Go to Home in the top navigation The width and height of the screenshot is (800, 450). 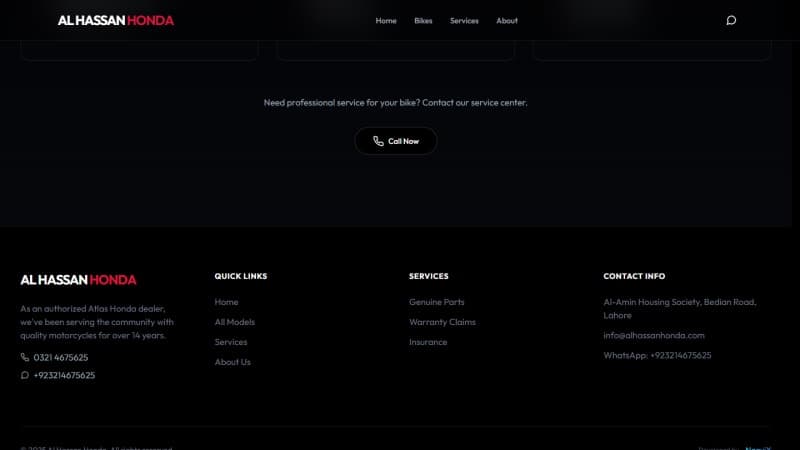(x=386, y=21)
